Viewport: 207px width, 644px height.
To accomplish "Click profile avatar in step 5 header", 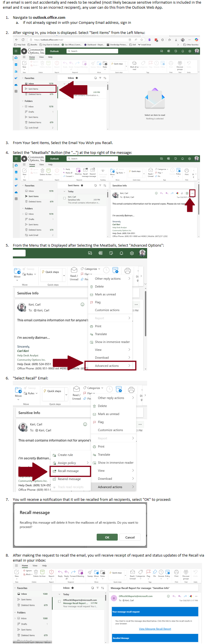I will 142,253.
